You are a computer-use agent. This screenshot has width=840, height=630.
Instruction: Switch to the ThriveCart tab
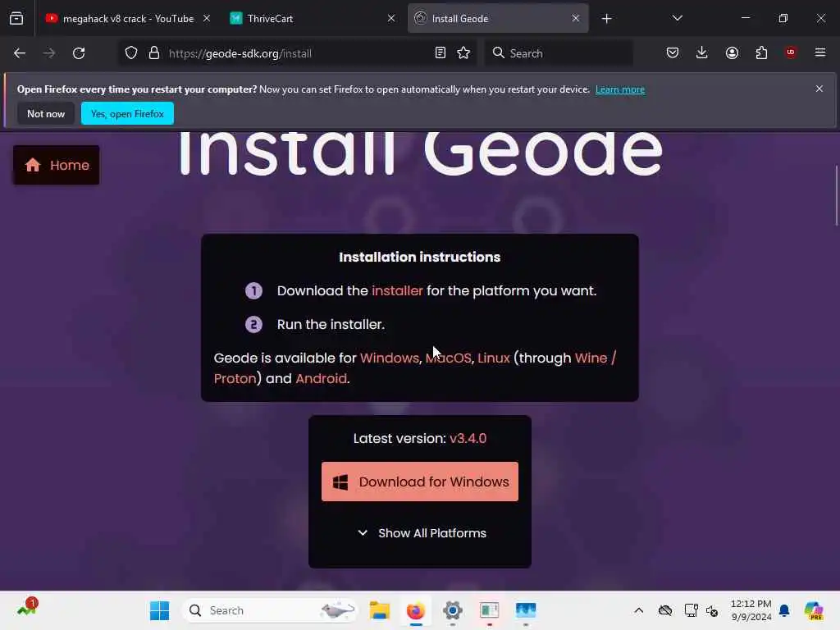(x=313, y=18)
